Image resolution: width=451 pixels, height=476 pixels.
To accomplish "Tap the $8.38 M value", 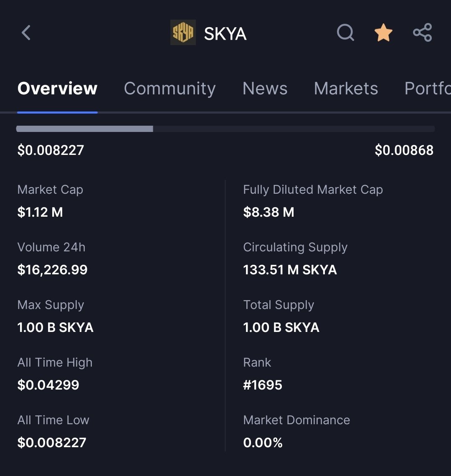I will click(269, 212).
